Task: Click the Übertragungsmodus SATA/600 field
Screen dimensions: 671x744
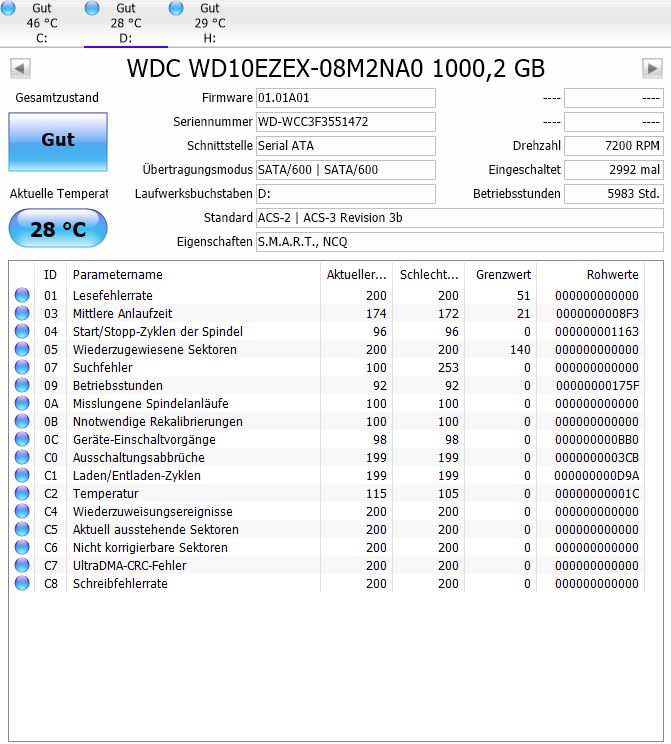Action: coord(345,170)
